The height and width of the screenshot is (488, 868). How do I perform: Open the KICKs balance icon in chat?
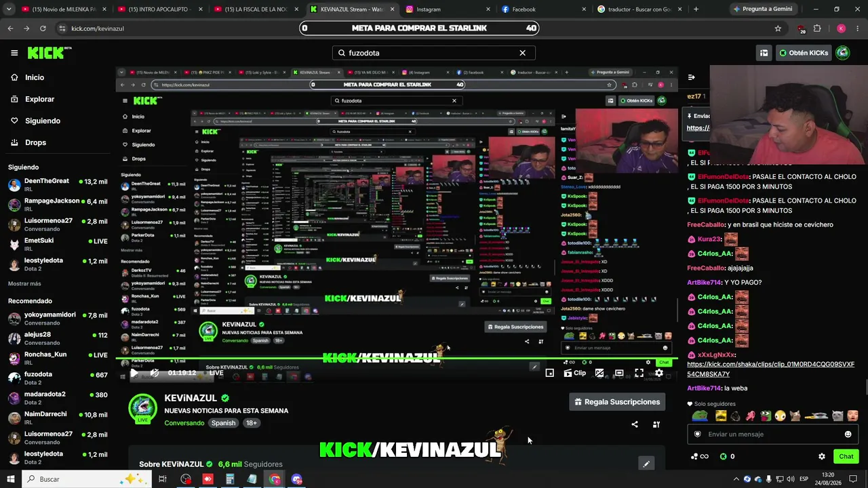pyautogui.click(x=727, y=456)
